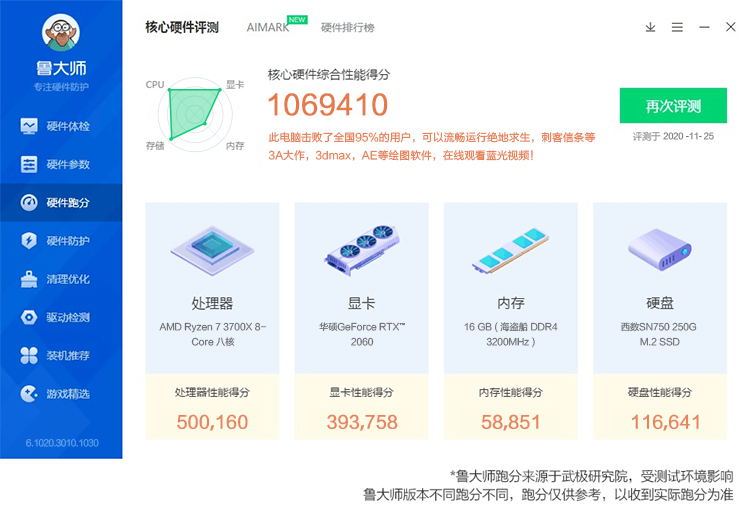Image resolution: width=750 pixels, height=515 pixels.
Task: Click AMD Ryzen 7 3700X description
Action: tap(212, 334)
